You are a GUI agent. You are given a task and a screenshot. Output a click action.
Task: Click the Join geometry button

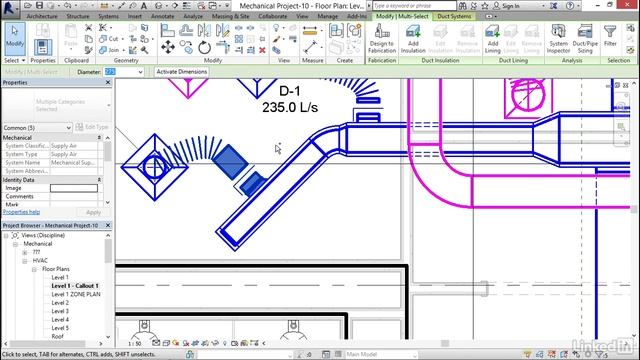pyautogui.click(x=109, y=50)
